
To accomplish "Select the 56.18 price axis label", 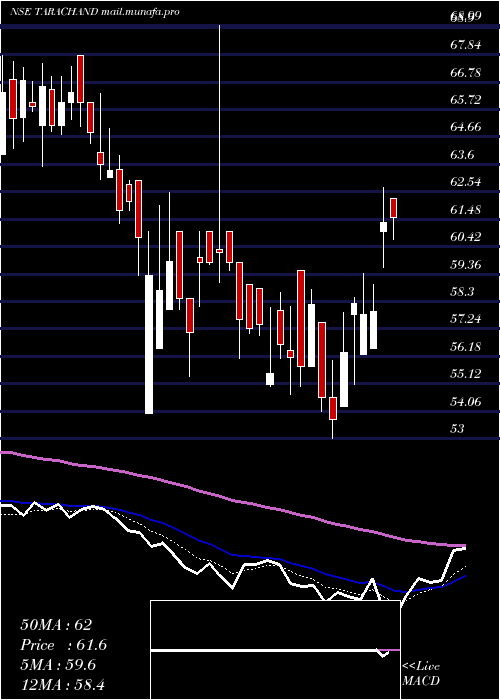I will 466,346.
